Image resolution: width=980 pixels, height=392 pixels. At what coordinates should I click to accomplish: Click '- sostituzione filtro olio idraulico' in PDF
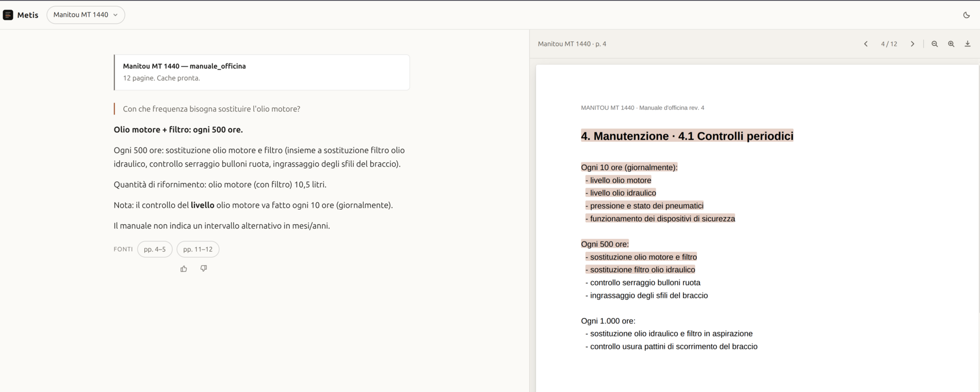pos(640,270)
